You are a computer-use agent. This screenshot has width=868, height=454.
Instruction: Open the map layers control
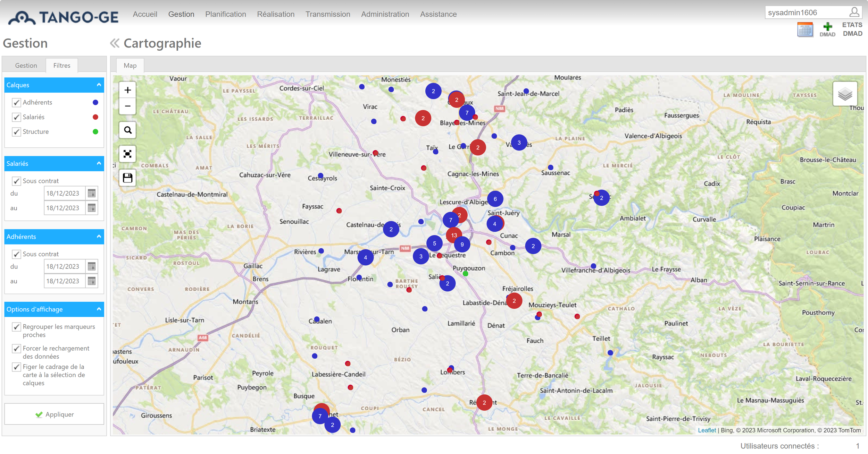pos(845,94)
